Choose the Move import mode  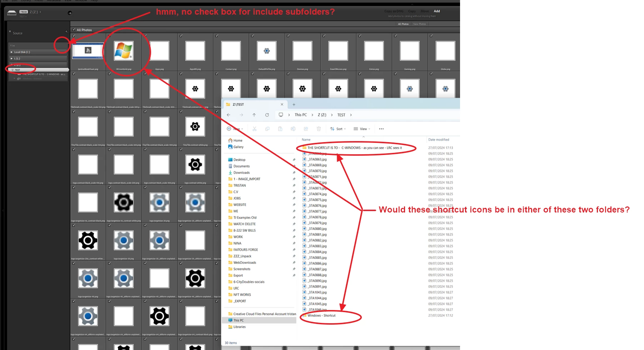click(x=424, y=11)
